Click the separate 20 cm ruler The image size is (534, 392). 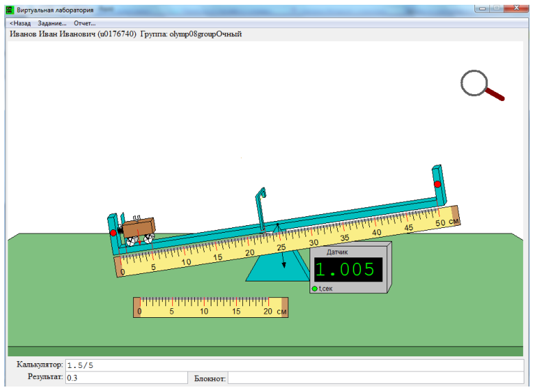pos(211,307)
